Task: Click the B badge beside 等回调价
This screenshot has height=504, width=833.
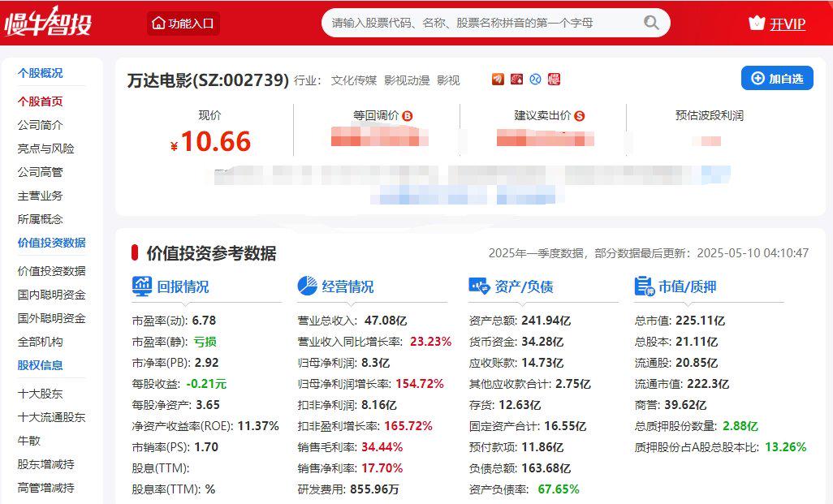Action: (408, 116)
